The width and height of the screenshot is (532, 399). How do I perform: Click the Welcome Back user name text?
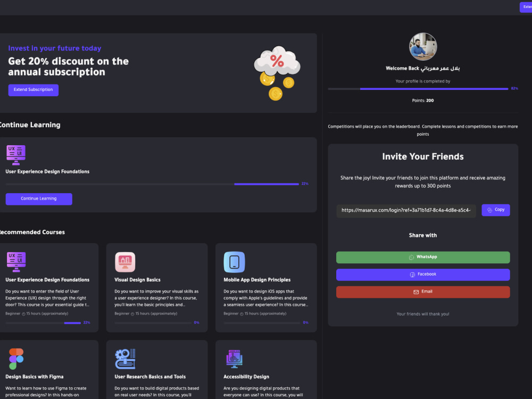423,69
